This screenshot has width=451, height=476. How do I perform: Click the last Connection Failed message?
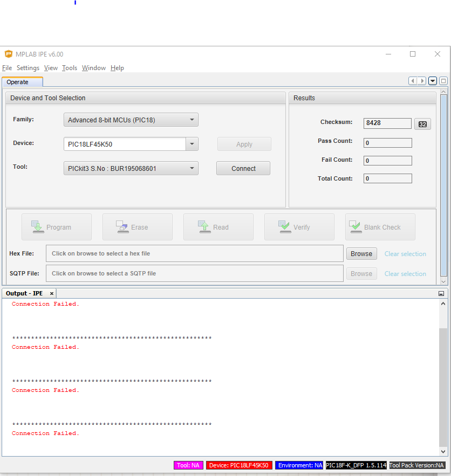coord(45,433)
